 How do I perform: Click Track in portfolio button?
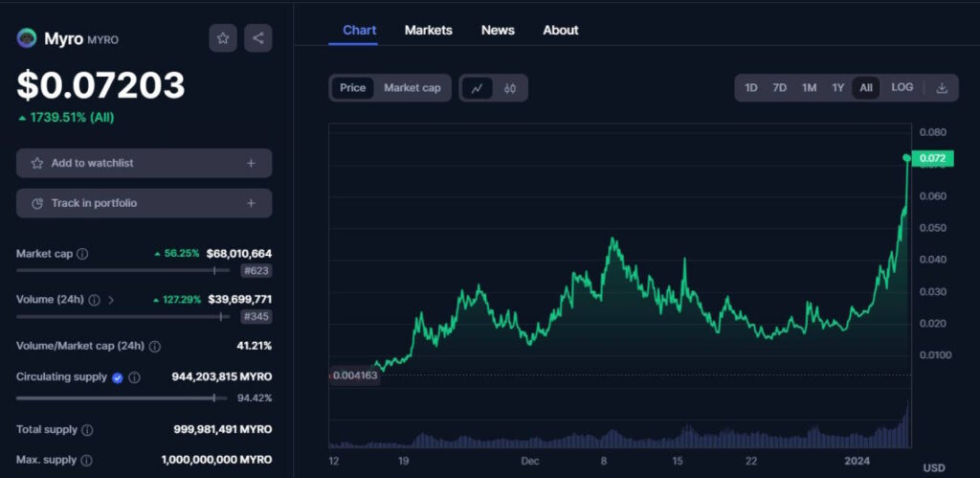(144, 203)
